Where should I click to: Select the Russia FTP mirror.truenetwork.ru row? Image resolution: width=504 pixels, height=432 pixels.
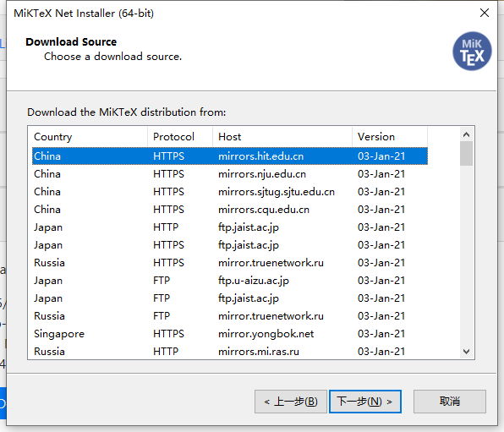pos(230,316)
